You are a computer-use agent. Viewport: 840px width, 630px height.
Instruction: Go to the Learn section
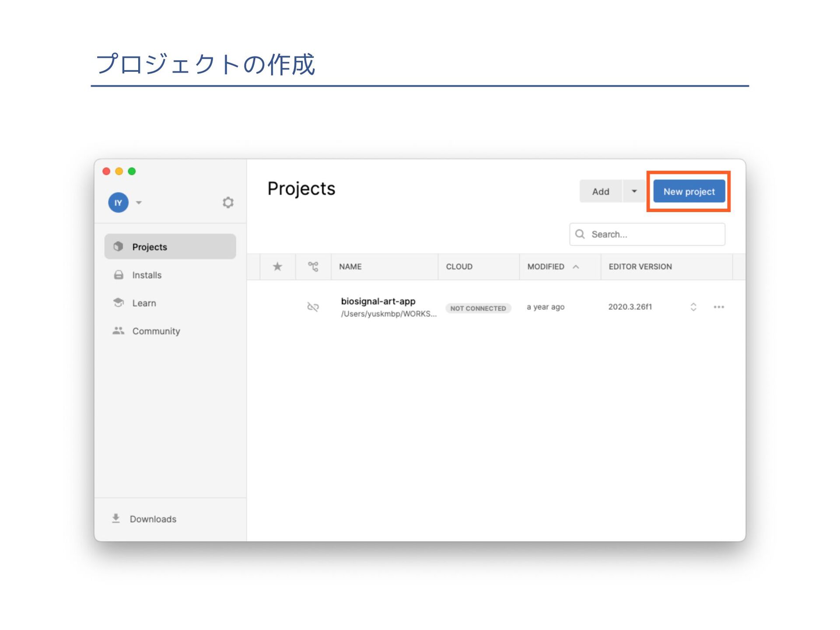click(144, 303)
